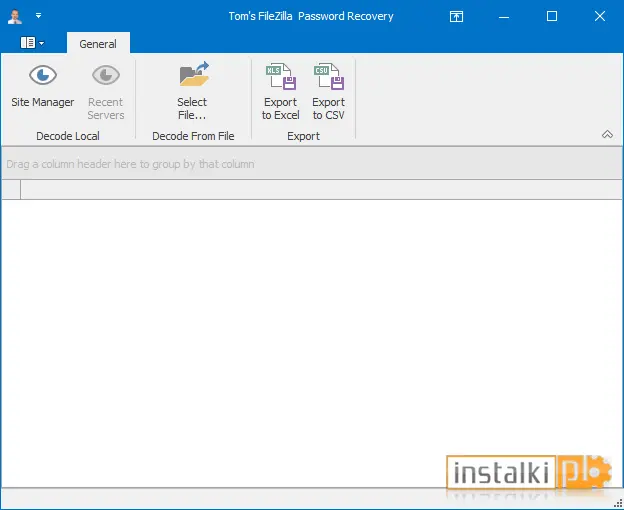Open the application menu layout dropdown
The image size is (624, 510).
(x=32, y=43)
